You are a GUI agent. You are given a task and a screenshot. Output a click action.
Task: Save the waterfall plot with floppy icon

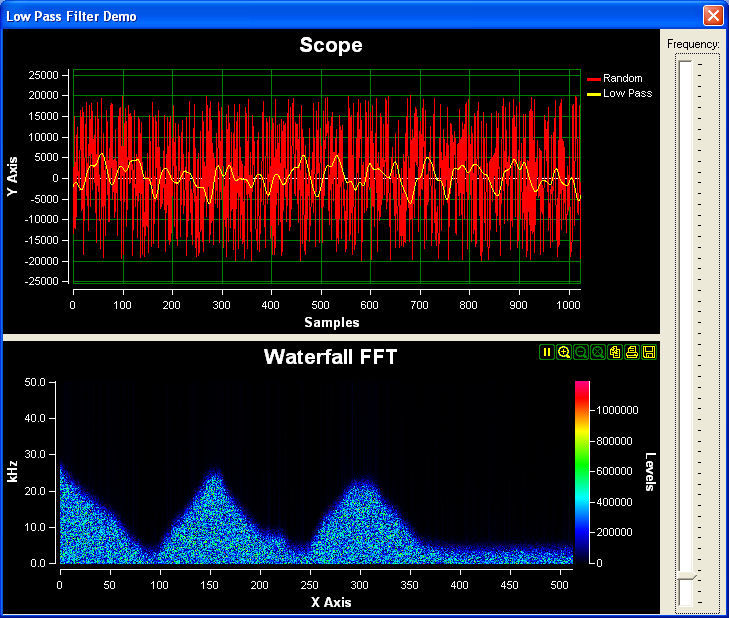tap(649, 352)
